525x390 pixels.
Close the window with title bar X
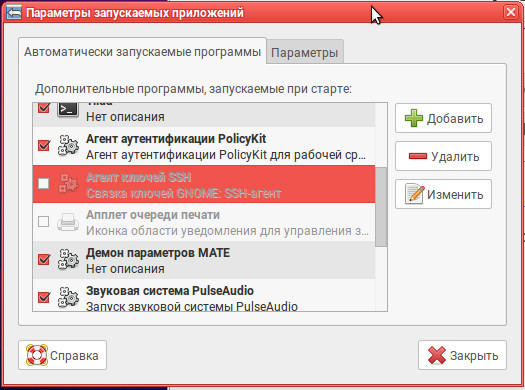pyautogui.click(x=511, y=12)
